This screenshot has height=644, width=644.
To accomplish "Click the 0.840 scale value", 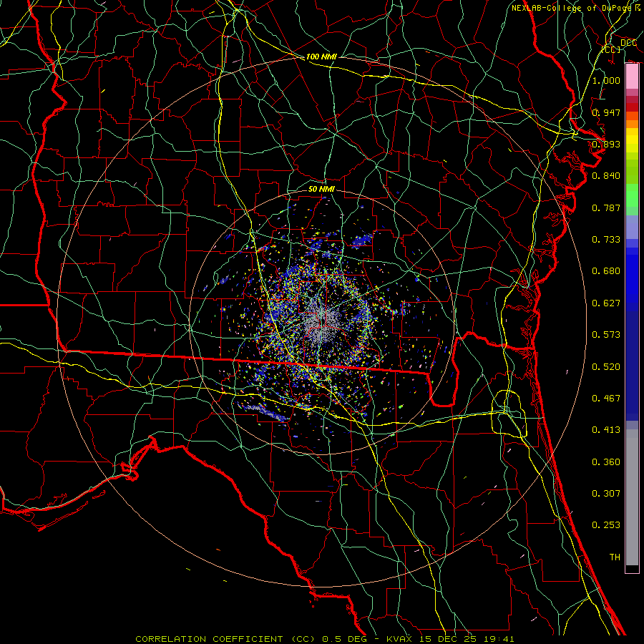I will point(606,176).
